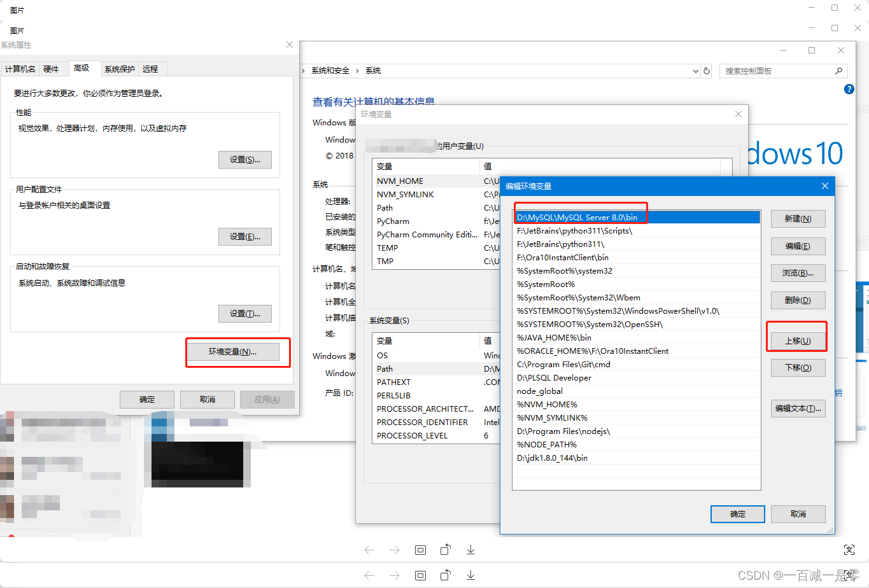Image resolution: width=869 pixels, height=588 pixels.
Task: Click the 编辑文本(T) button
Action: 798,408
